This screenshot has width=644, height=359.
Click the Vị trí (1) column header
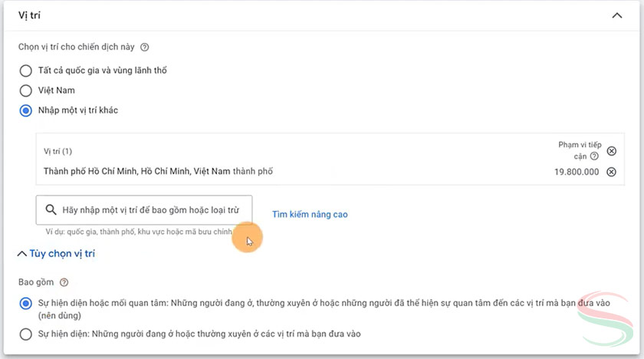pyautogui.click(x=58, y=151)
